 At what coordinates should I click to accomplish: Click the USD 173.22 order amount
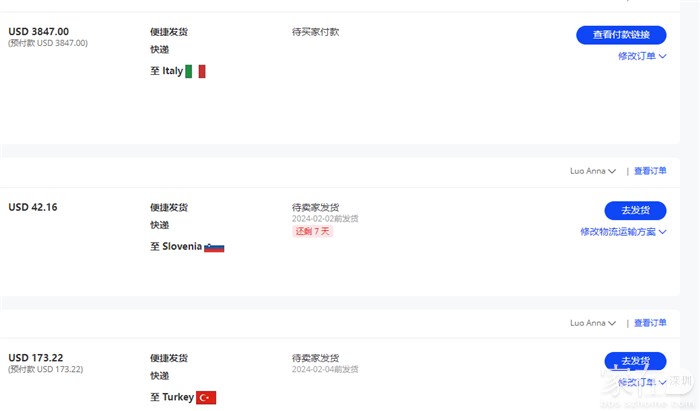point(36,358)
